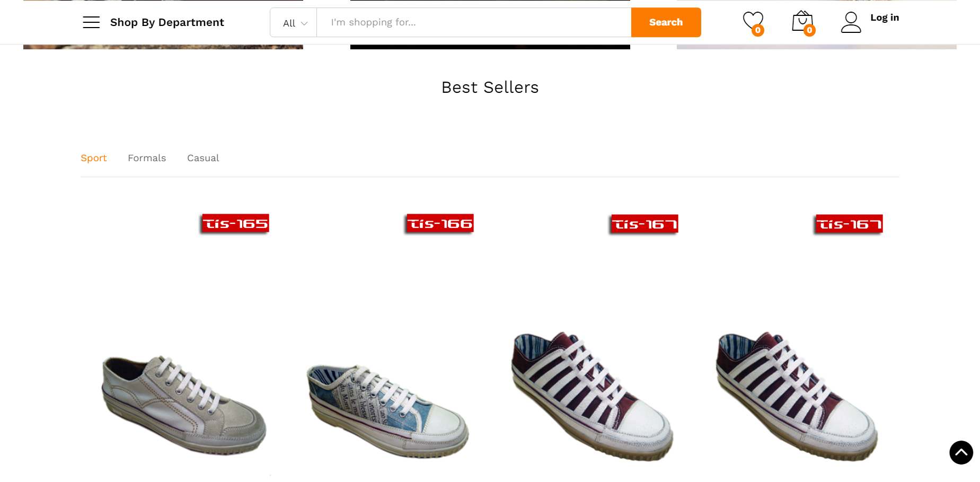
Task: Switch to the Casual tab
Action: point(203,158)
